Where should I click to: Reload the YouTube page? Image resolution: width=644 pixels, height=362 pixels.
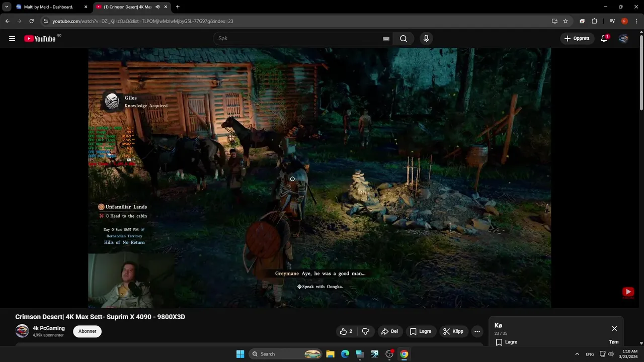(x=31, y=21)
